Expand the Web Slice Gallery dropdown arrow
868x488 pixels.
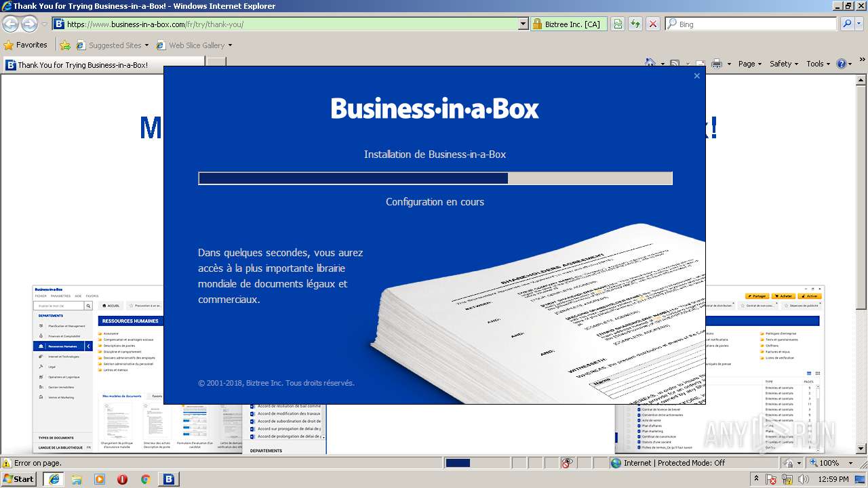click(230, 45)
